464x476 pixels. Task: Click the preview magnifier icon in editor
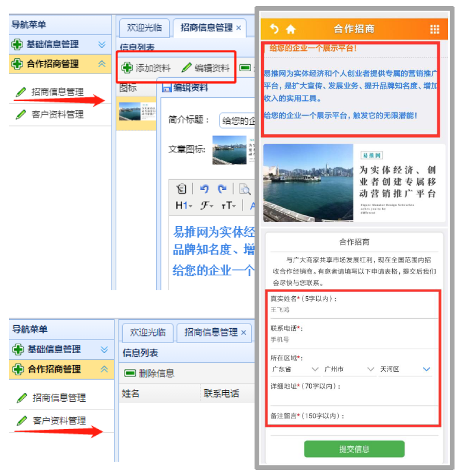click(244, 189)
